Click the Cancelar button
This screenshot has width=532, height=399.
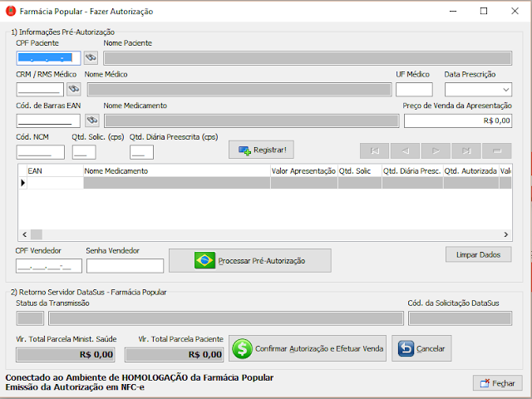tap(421, 348)
